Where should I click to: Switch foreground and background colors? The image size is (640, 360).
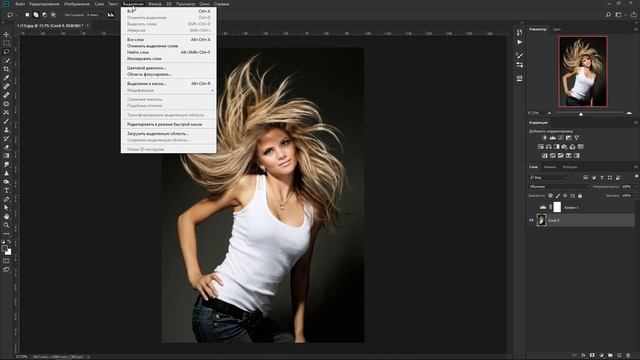coord(9,242)
